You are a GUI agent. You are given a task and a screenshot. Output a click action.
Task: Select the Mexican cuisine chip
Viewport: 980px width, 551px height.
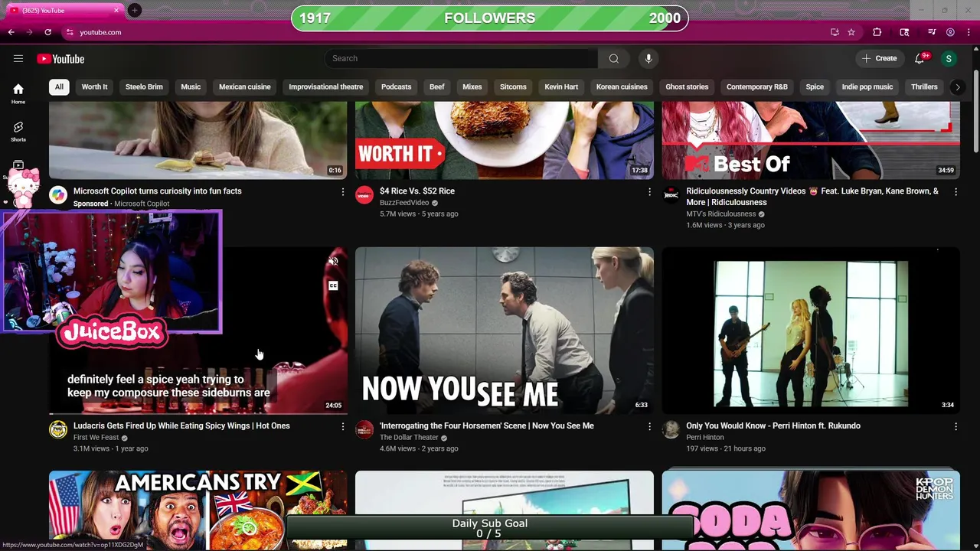245,86
